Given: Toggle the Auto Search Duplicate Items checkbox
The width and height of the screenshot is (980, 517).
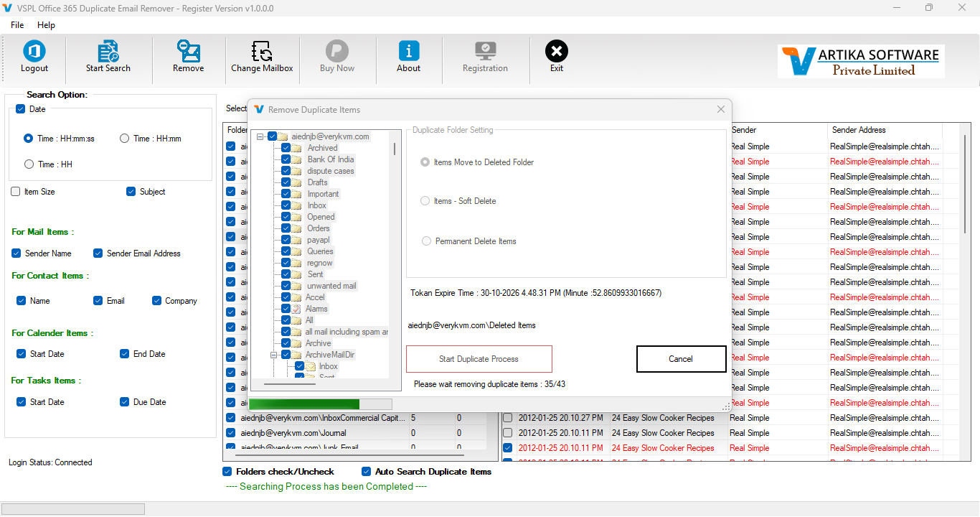Looking at the screenshot, I should tap(366, 472).
